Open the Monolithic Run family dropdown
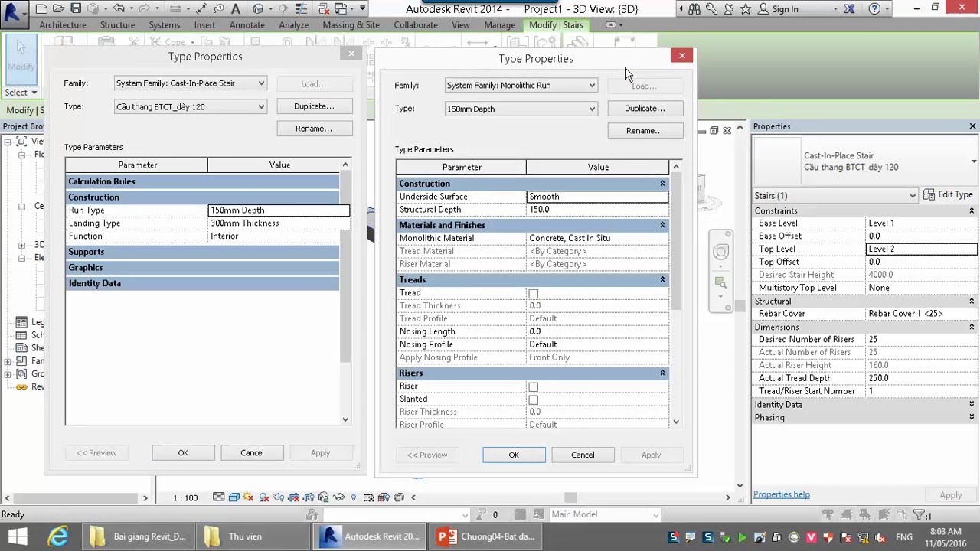980x551 pixels. (x=521, y=86)
